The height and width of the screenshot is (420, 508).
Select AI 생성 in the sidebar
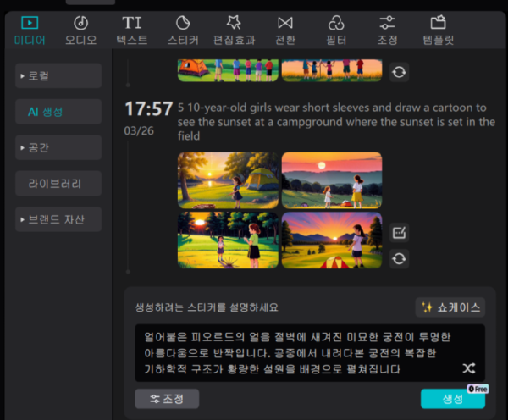[58, 112]
